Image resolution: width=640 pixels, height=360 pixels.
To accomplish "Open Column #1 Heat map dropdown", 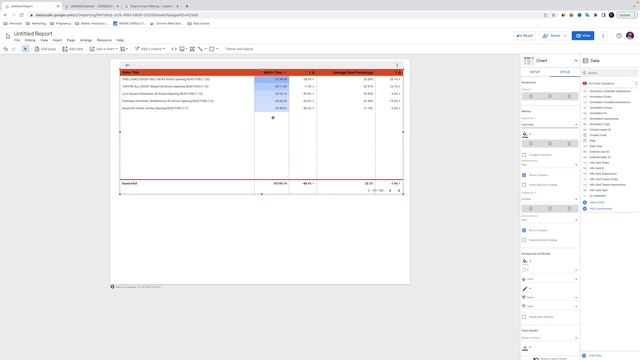I will (549, 124).
